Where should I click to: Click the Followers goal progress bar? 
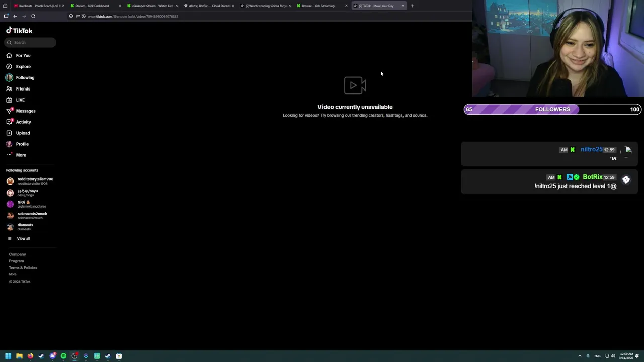552,109
